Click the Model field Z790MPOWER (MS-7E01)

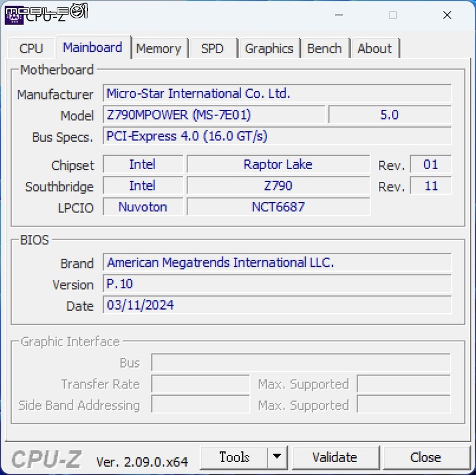[x=214, y=115]
